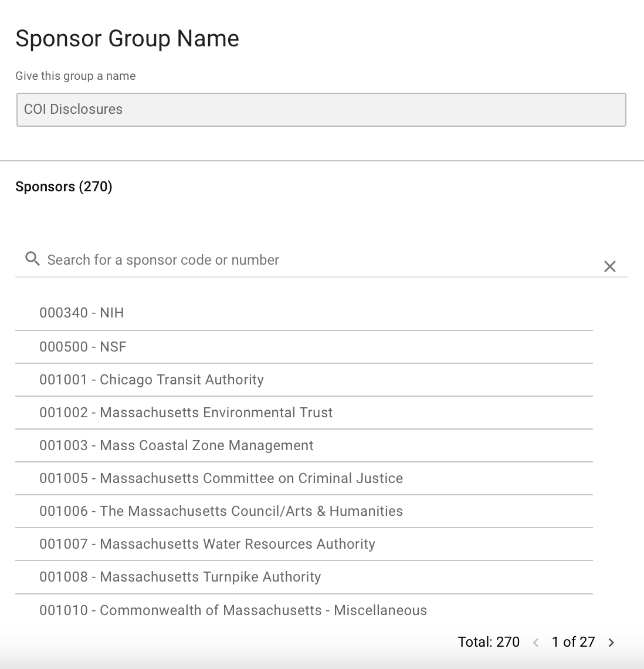
Task: Choose Massachusetts Water Resources Authority
Action: coord(207,544)
